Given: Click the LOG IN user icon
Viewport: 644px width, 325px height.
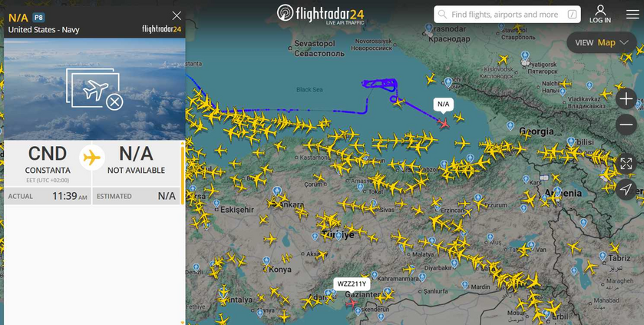Looking at the screenshot, I should click(x=600, y=14).
